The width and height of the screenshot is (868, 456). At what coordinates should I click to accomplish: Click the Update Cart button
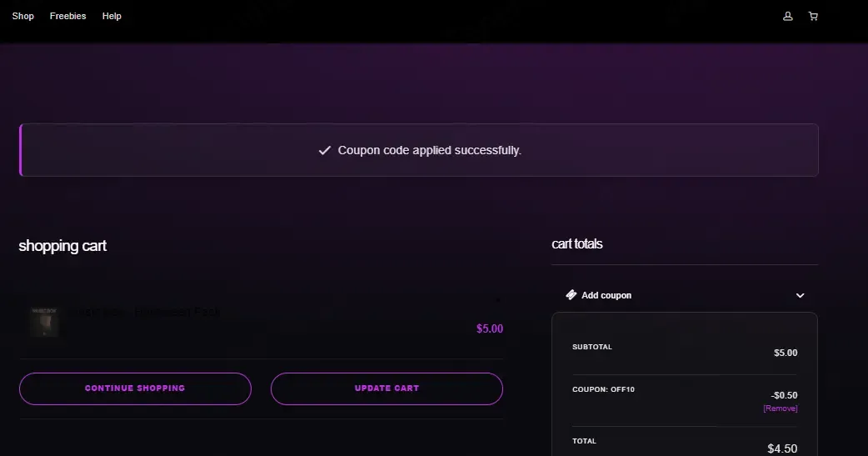[x=387, y=388]
